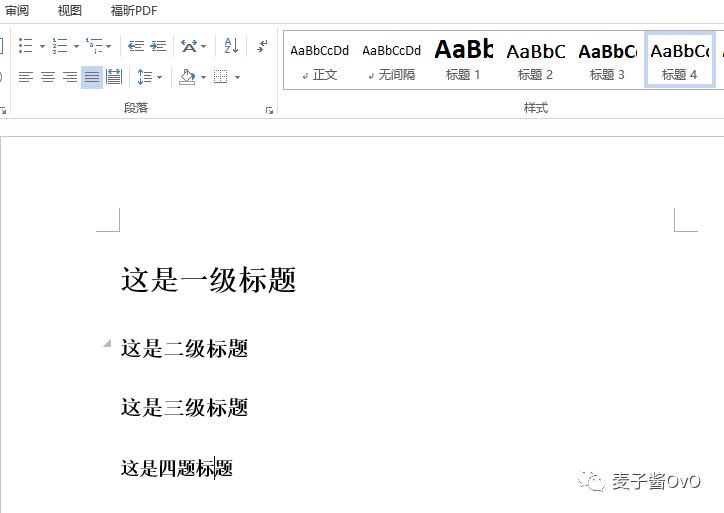
Task: Toggle show paragraph marks
Action: (262, 46)
